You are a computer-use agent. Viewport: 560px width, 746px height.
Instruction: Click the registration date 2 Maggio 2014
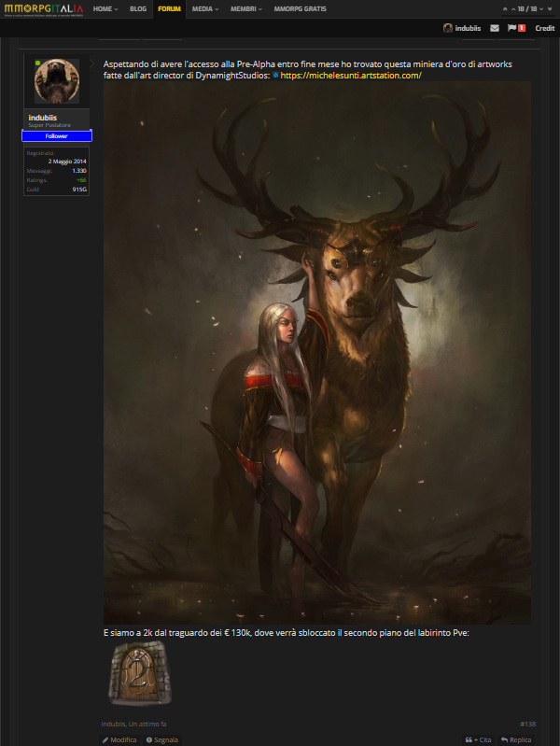click(x=67, y=162)
